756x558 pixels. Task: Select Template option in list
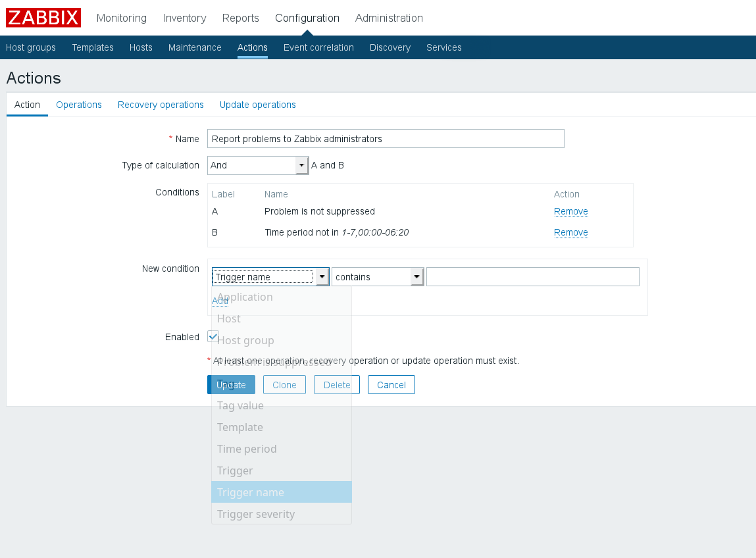(282, 427)
